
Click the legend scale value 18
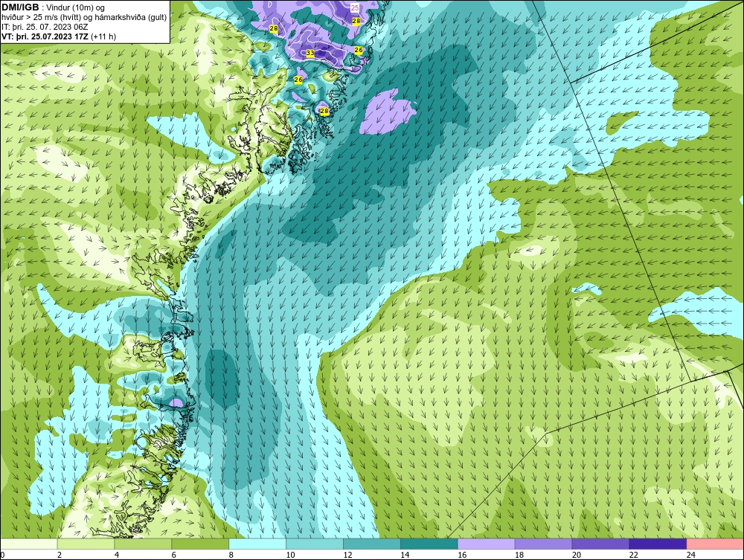(x=519, y=555)
